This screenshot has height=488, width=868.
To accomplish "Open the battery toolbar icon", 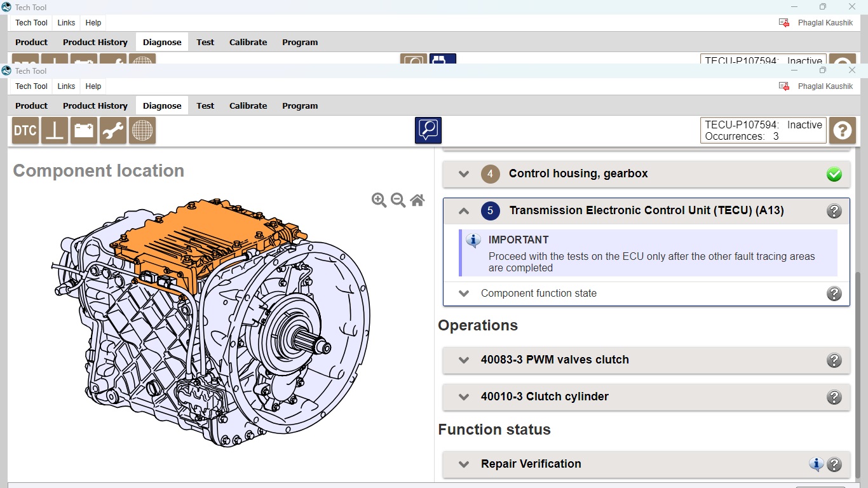I will (x=84, y=130).
